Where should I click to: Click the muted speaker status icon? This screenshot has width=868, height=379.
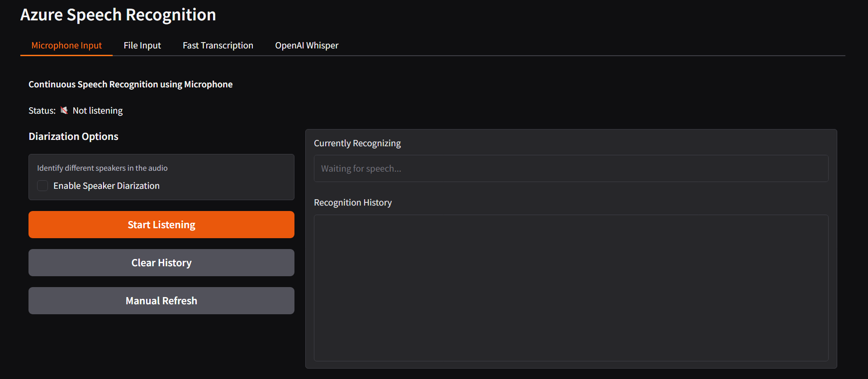click(x=64, y=110)
